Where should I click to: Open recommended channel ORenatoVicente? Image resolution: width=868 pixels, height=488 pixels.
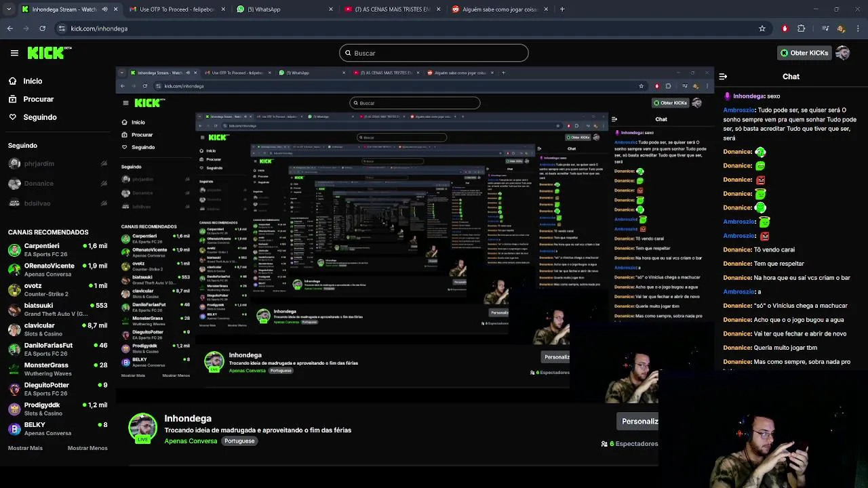point(58,270)
